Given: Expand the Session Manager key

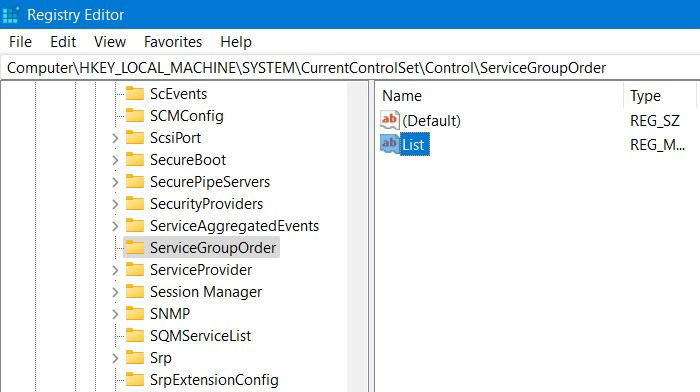Looking at the screenshot, I should click(115, 292).
